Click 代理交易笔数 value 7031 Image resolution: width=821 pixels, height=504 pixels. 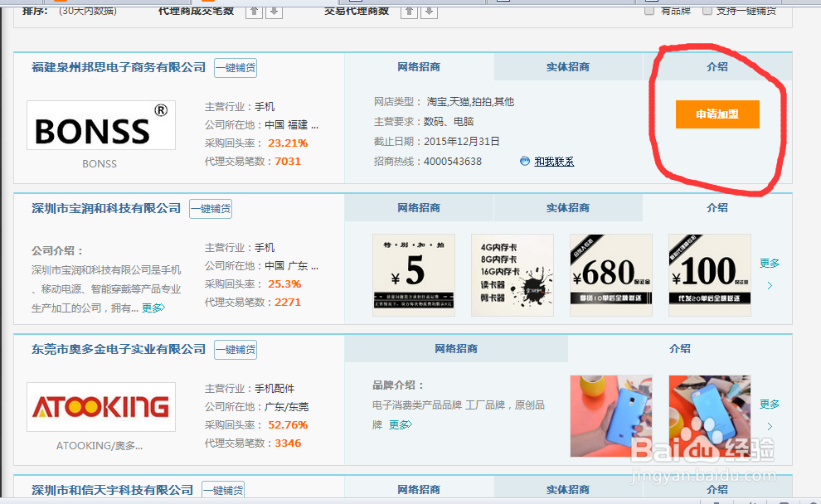[x=288, y=161]
